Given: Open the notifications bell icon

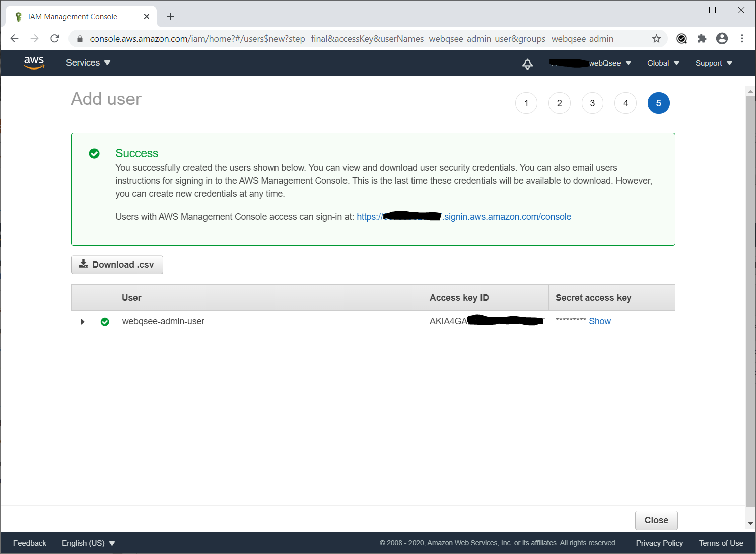Looking at the screenshot, I should (527, 63).
